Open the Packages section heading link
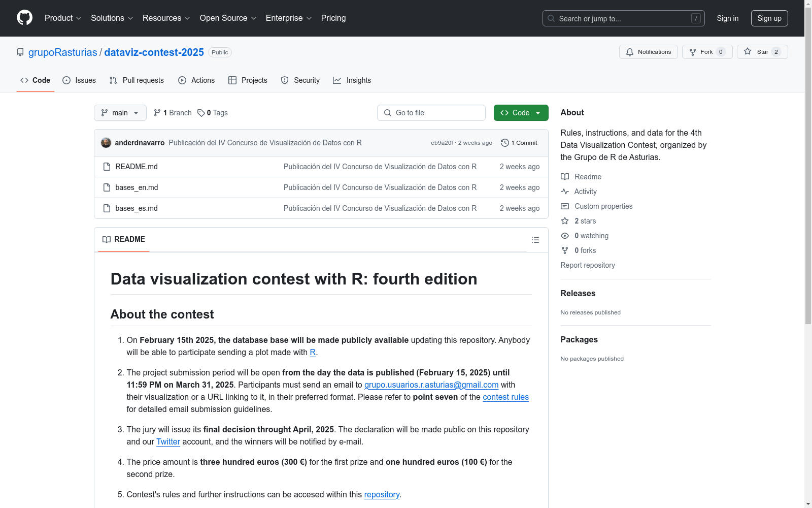812x508 pixels. (579, 339)
